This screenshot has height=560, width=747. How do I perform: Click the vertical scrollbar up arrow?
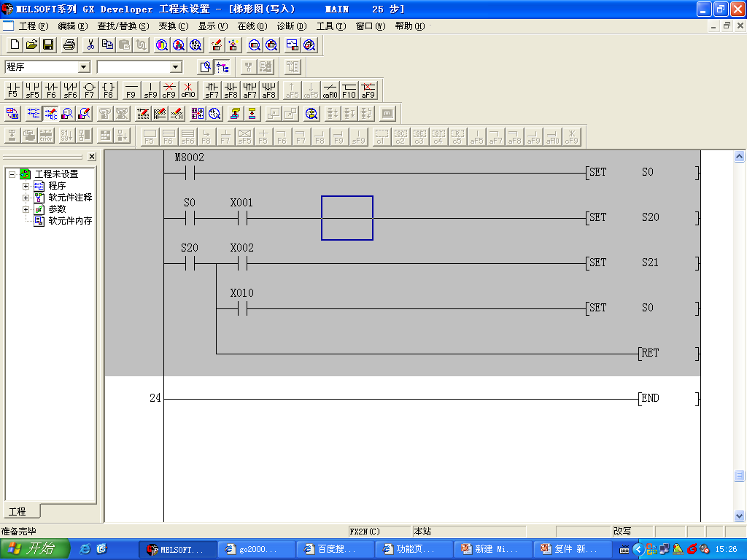pyautogui.click(x=739, y=157)
